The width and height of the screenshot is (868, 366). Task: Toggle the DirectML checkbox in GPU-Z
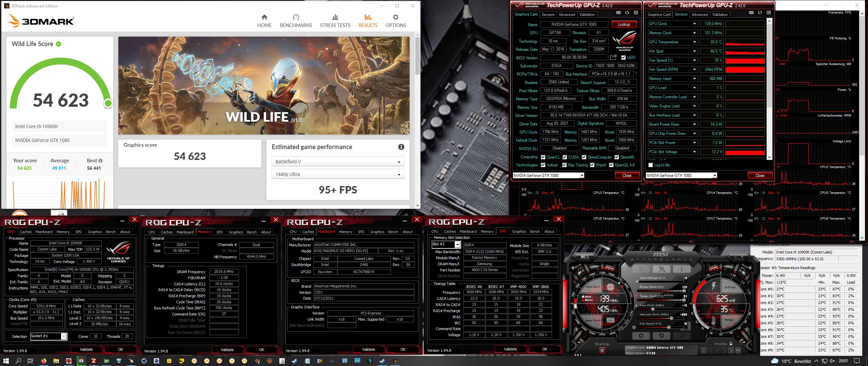pyautogui.click(x=616, y=157)
